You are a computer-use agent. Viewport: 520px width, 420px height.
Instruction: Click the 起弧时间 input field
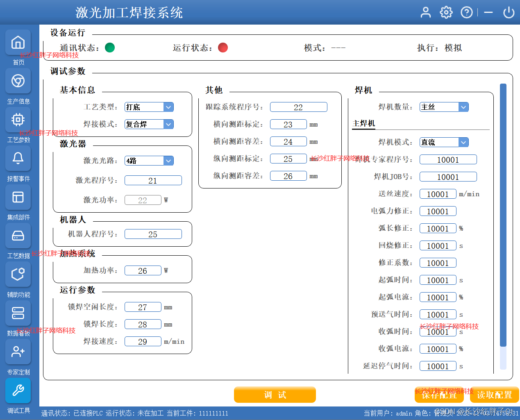(438, 280)
